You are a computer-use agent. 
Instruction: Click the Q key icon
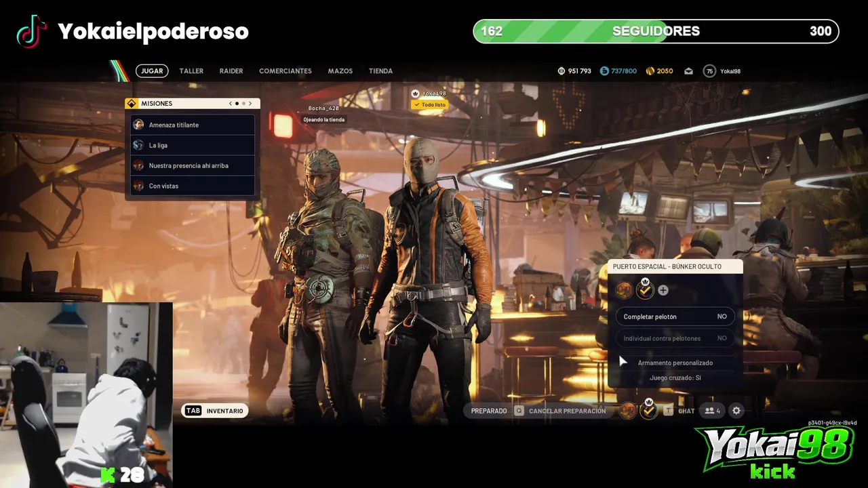click(x=519, y=411)
